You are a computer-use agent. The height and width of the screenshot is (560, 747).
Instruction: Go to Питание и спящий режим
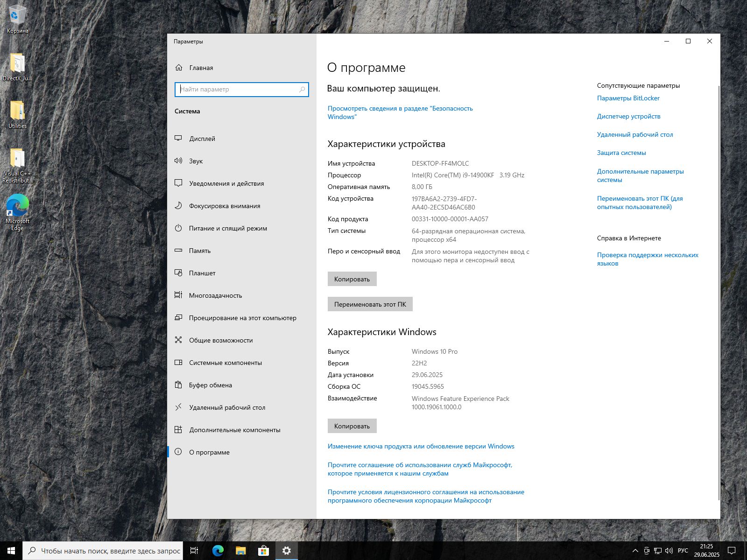(242, 228)
